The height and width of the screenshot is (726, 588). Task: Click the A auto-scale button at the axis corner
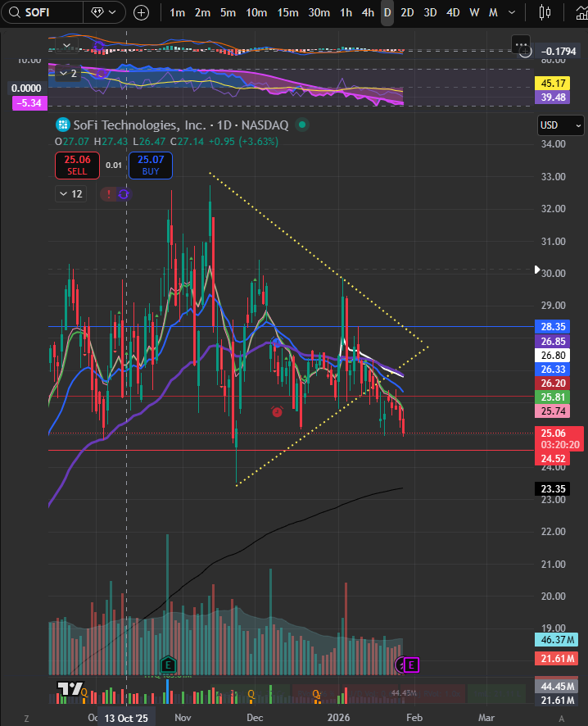[x=562, y=718]
